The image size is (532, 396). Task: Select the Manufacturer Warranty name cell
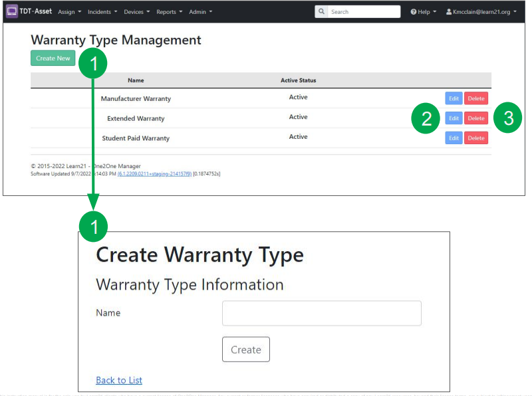(136, 98)
